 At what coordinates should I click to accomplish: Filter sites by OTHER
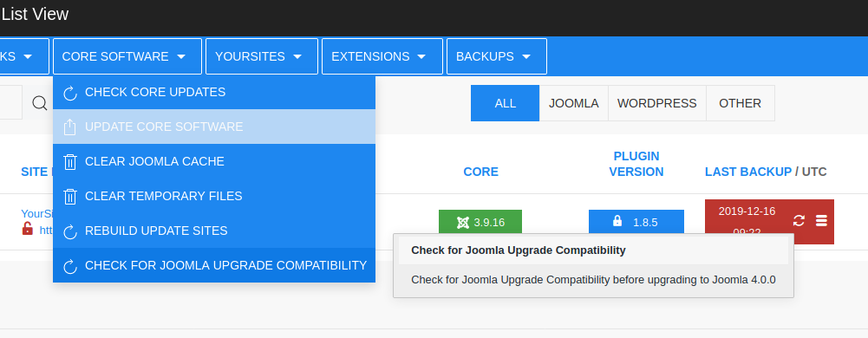[741, 103]
